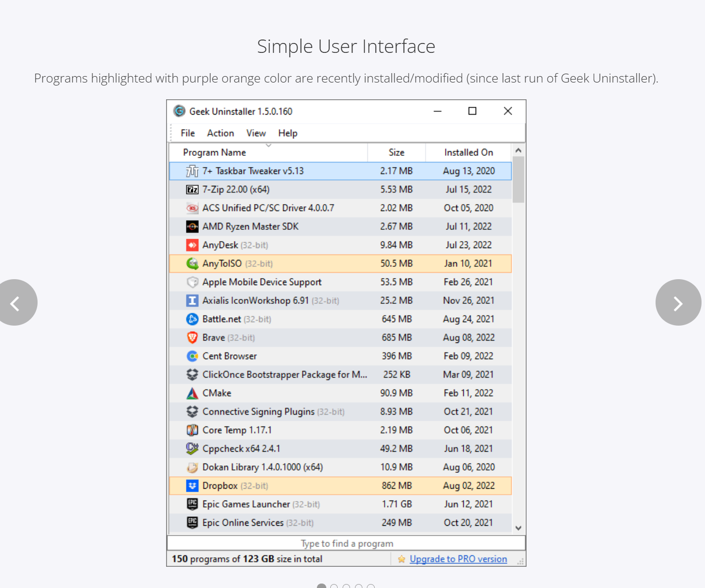Select the Dokan Library 1.4.0.1000 name
Viewport: 705px width, 588px height.
click(x=263, y=467)
